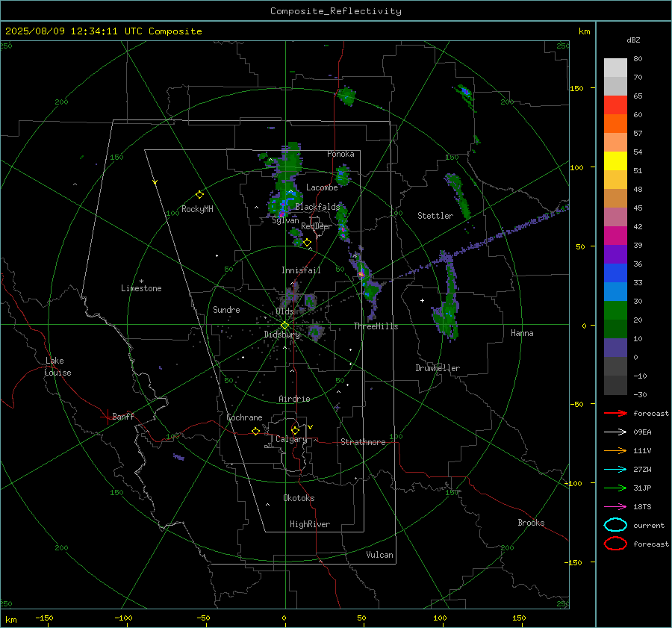Screen dimensions: 672x628
Task: Click the Didsbury city label
Action: (x=281, y=335)
